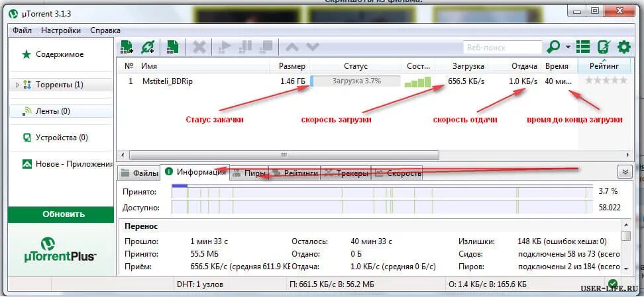Viewport: 644px width, 297px height.
Task: Click the torrent list scroll left arrow
Action: coord(123,155)
